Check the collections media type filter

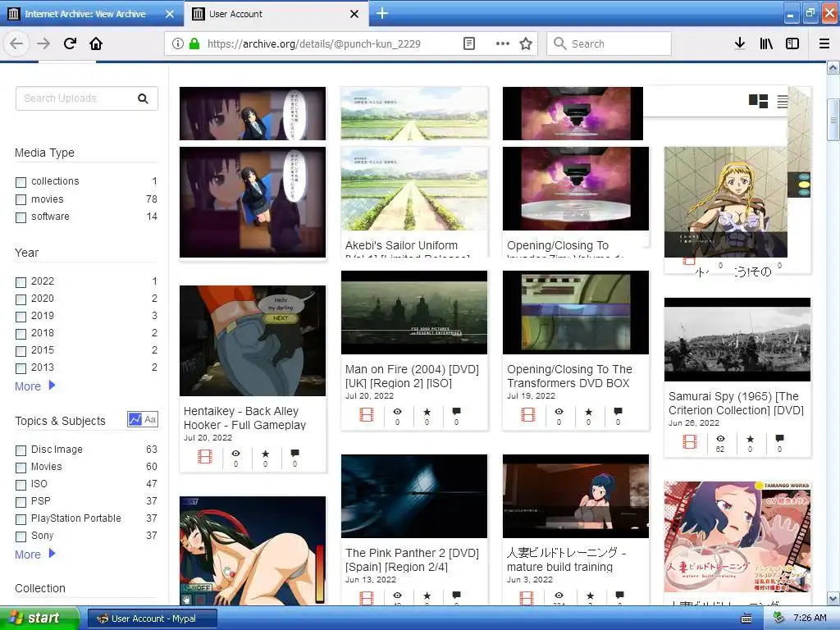point(21,182)
